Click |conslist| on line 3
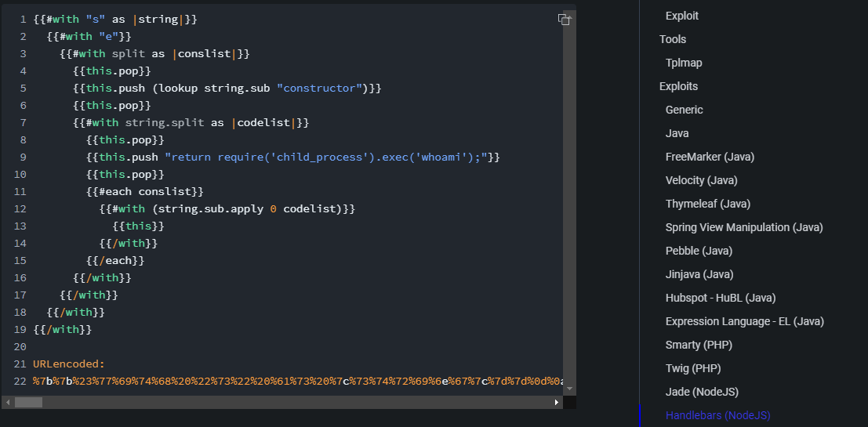Viewport: 868px width, 427px height. [x=205, y=54]
